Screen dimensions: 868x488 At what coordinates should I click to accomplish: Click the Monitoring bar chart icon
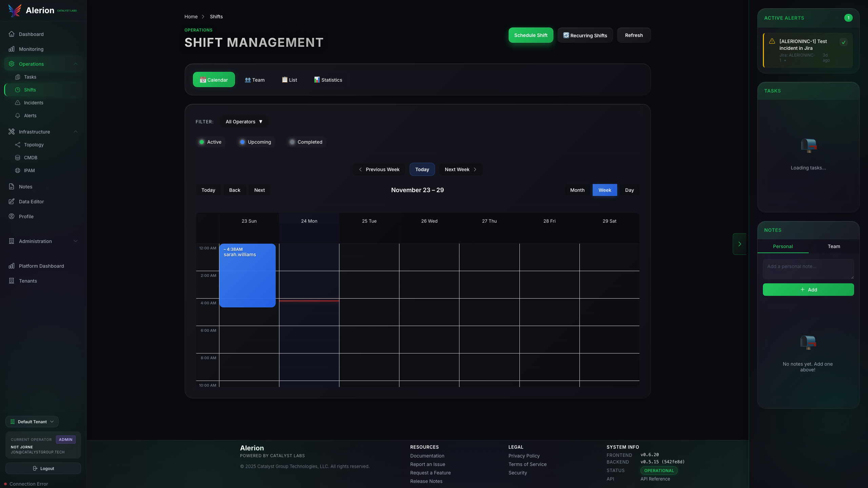click(x=12, y=49)
